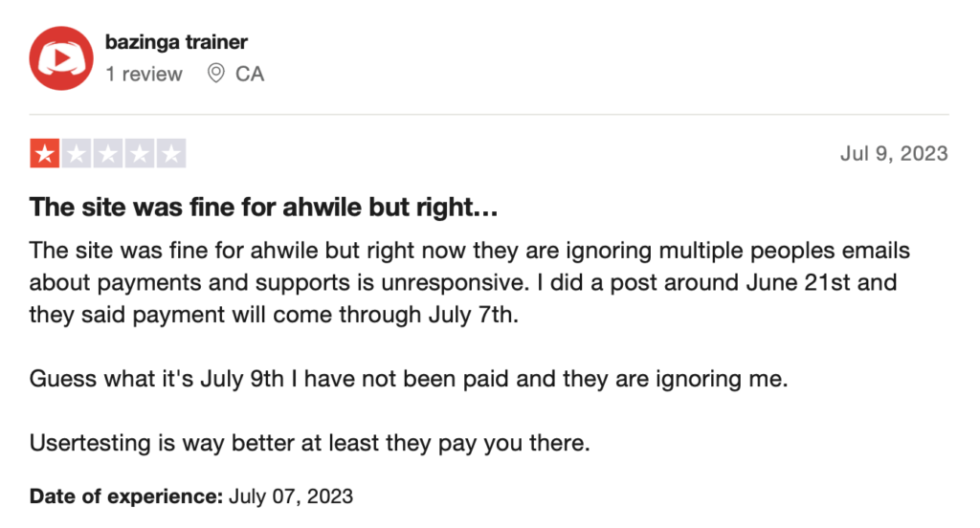Click the third grey star
This screenshot has height=528, width=980.
tap(108, 153)
